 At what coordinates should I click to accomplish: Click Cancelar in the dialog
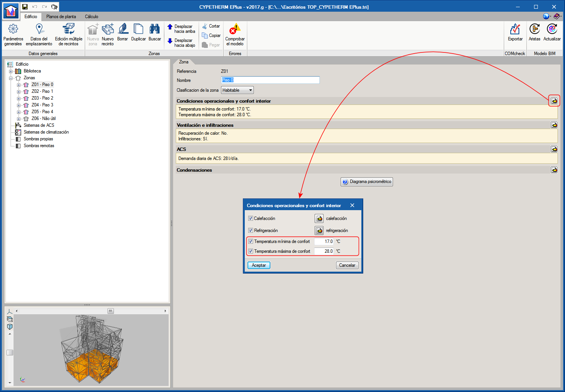point(347,265)
